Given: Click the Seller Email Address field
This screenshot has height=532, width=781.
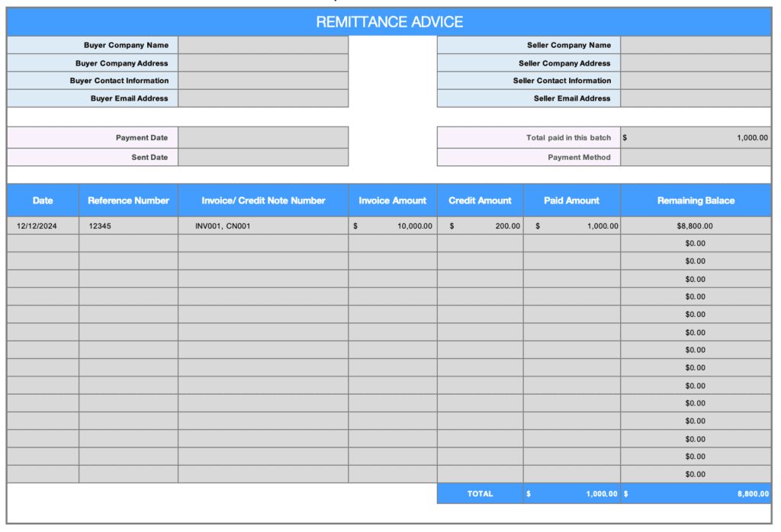Looking at the screenshot, I should click(696, 98).
